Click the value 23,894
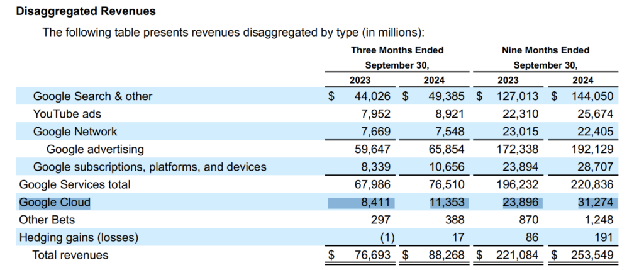The image size is (644, 270). (520, 167)
